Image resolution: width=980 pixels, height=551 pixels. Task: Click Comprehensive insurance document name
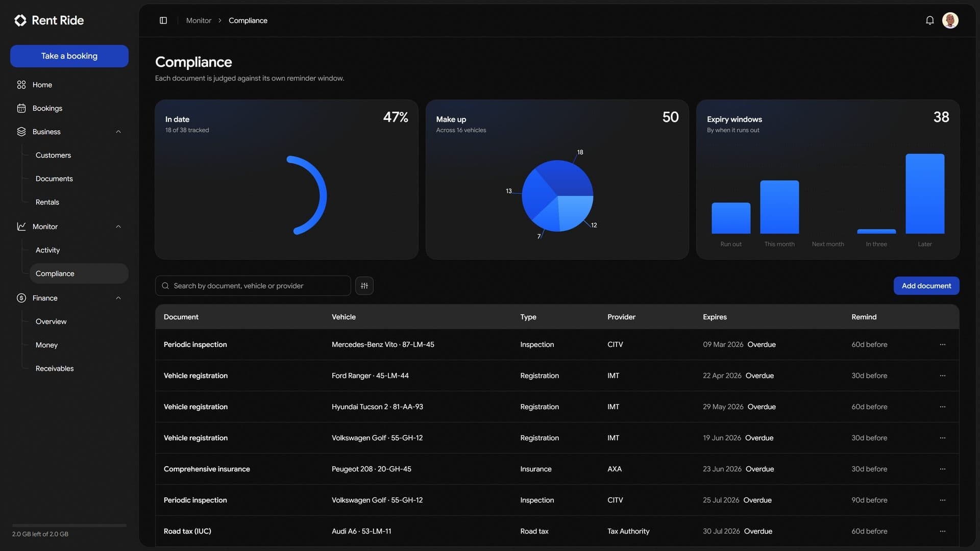pyautogui.click(x=207, y=469)
